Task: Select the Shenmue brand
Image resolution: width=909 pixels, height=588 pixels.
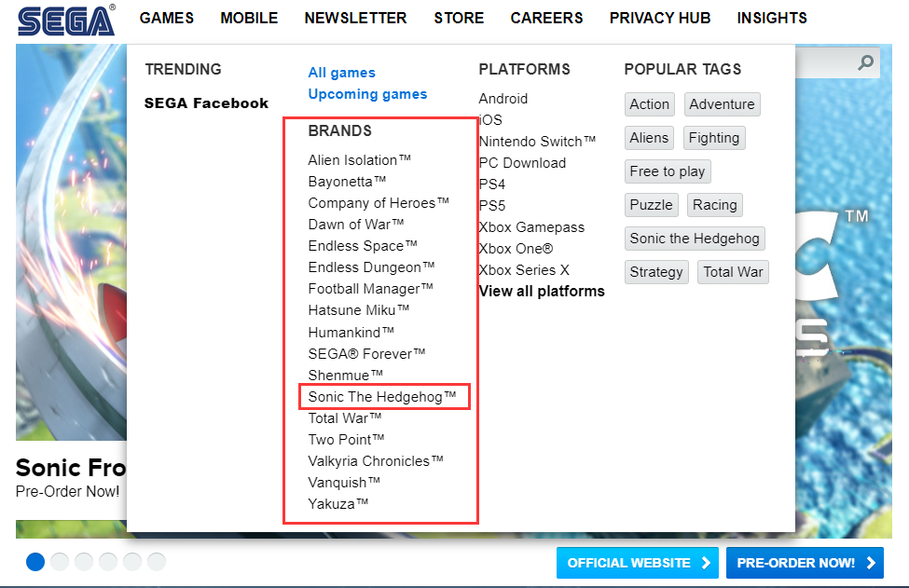Action: point(346,376)
